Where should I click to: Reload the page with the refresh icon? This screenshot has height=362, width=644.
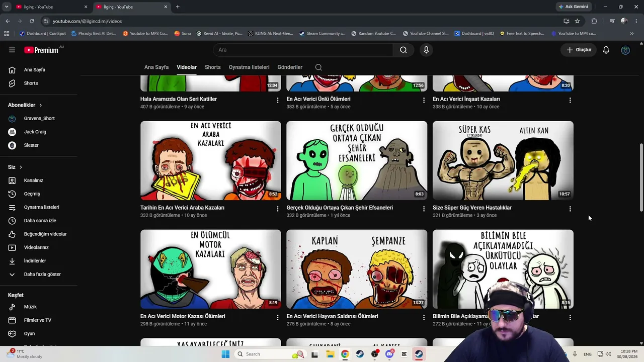tap(32, 21)
